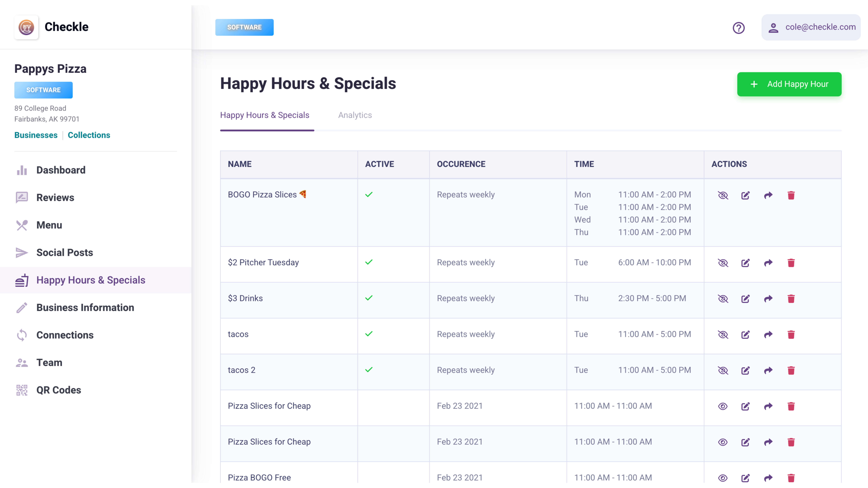Share the BOGO Pizza Slices special
This screenshot has height=488, width=868.
pos(768,195)
